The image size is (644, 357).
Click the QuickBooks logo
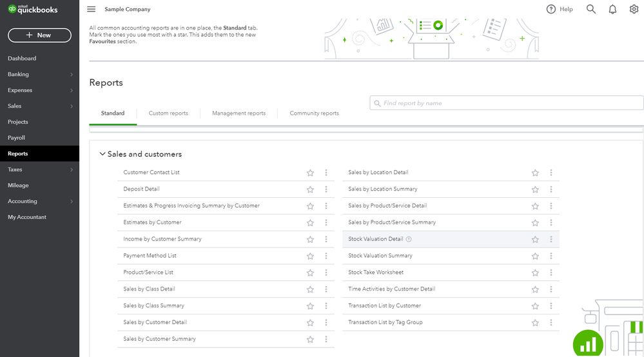click(x=32, y=10)
